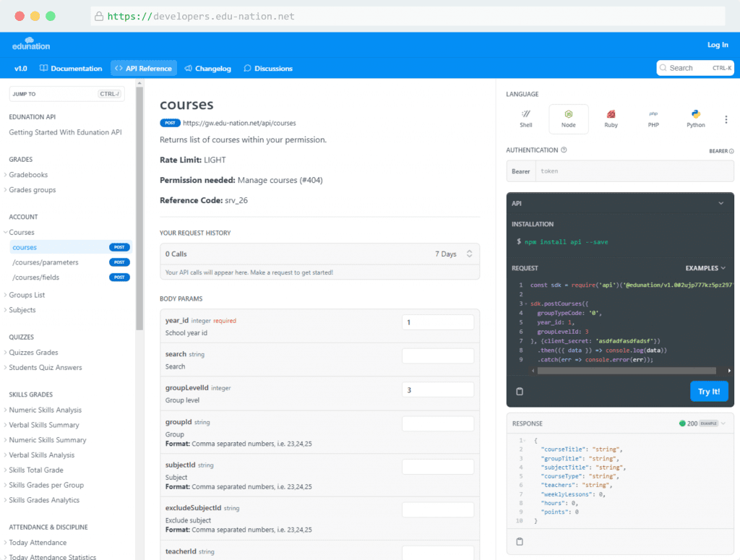Click the JUMP TO field
740x560 pixels.
[66, 94]
